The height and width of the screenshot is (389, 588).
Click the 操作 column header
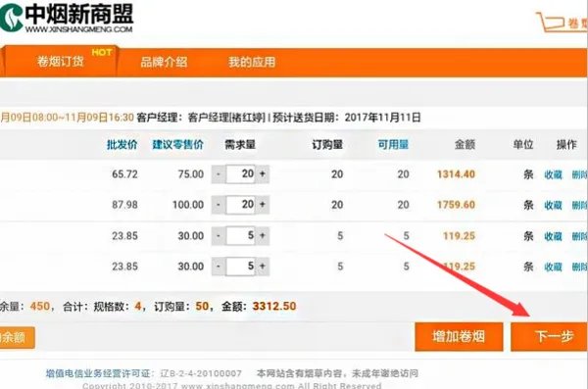coord(566,144)
